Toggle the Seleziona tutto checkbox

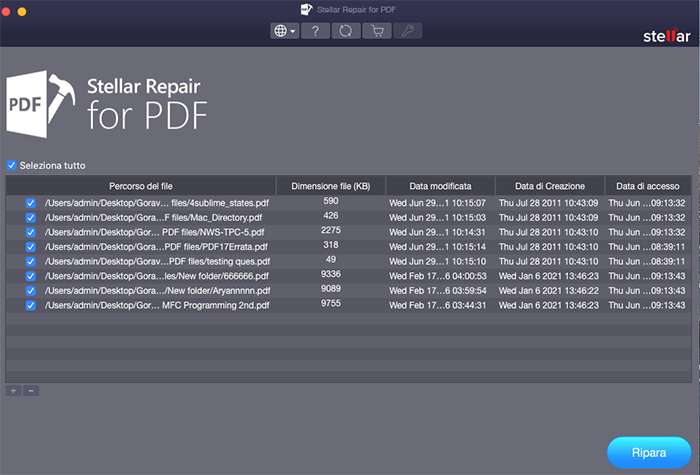(12, 165)
